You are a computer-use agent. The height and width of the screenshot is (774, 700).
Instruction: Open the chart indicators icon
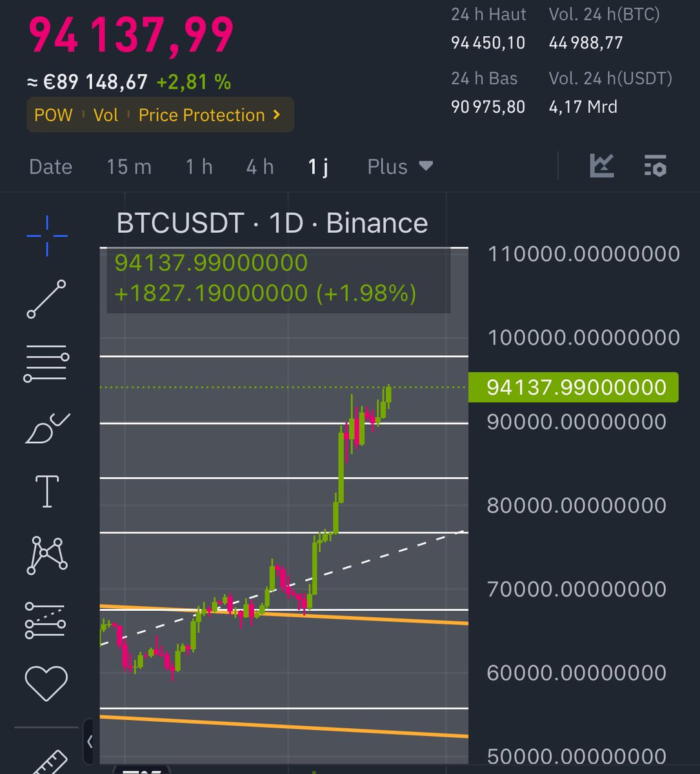point(601,166)
